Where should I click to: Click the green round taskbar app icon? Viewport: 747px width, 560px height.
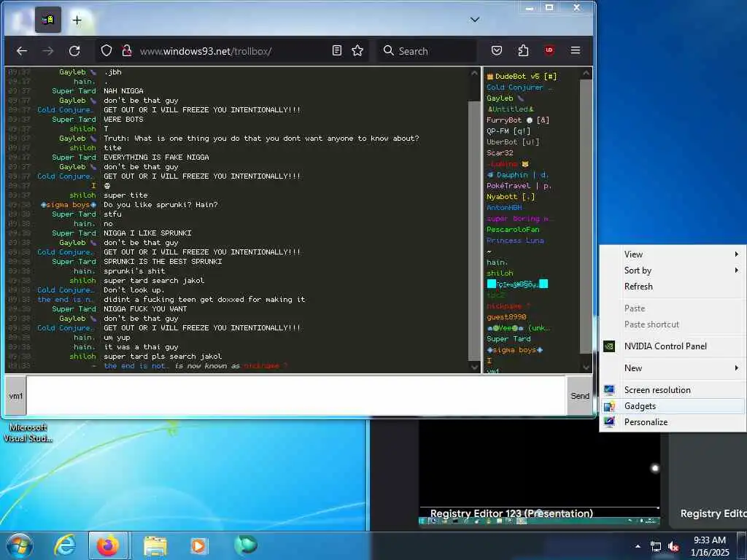pyautogui.click(x=245, y=545)
